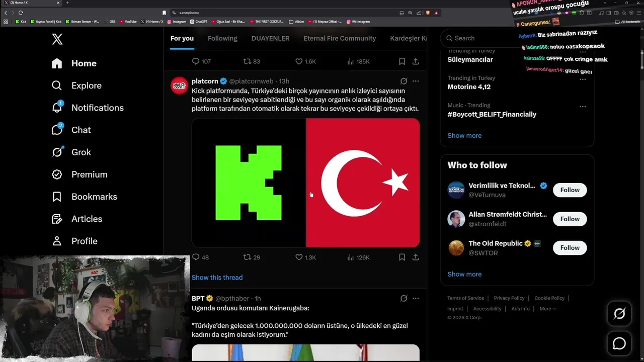Viewport: 644px width, 362px height.
Task: Open Cookie Policy link
Action: (x=549, y=298)
